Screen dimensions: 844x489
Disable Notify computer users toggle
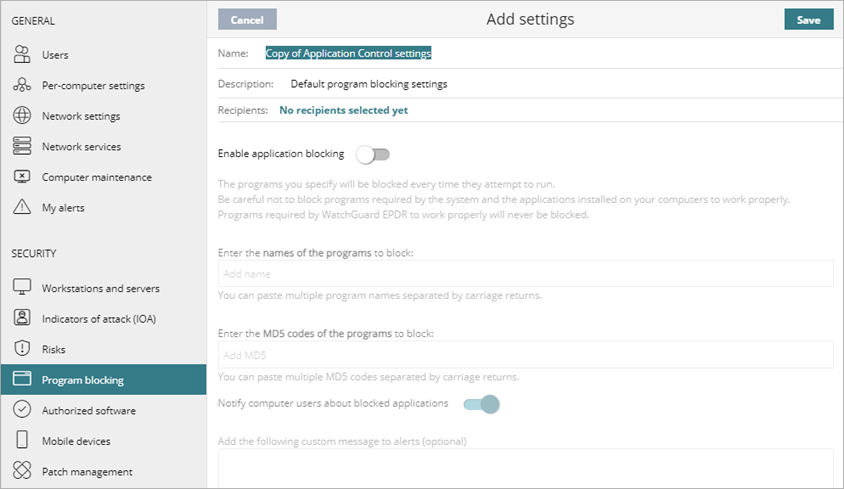(480, 404)
